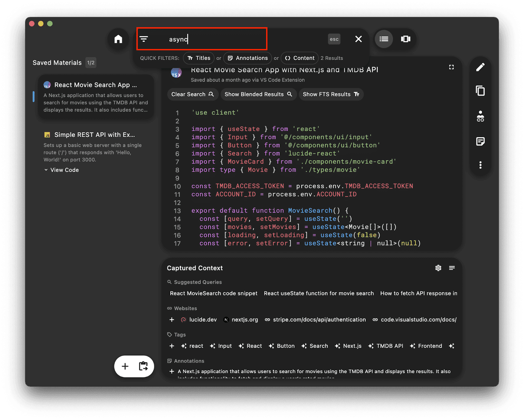Click TMDB_ACCESS_TOKEN constant on line 10
The image size is (524, 420).
click(x=250, y=186)
